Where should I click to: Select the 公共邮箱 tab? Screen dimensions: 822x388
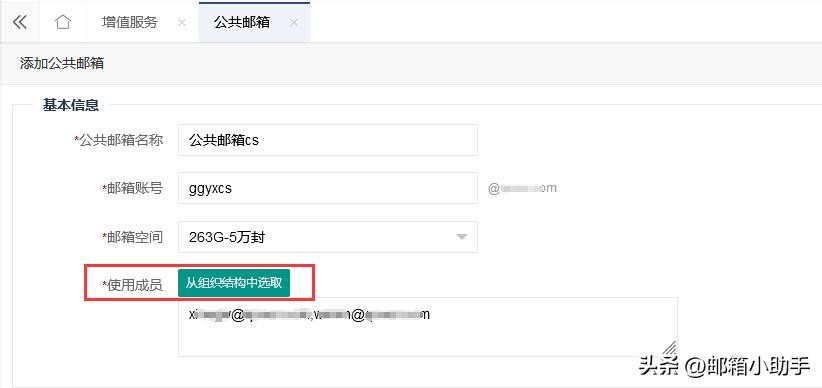point(242,22)
